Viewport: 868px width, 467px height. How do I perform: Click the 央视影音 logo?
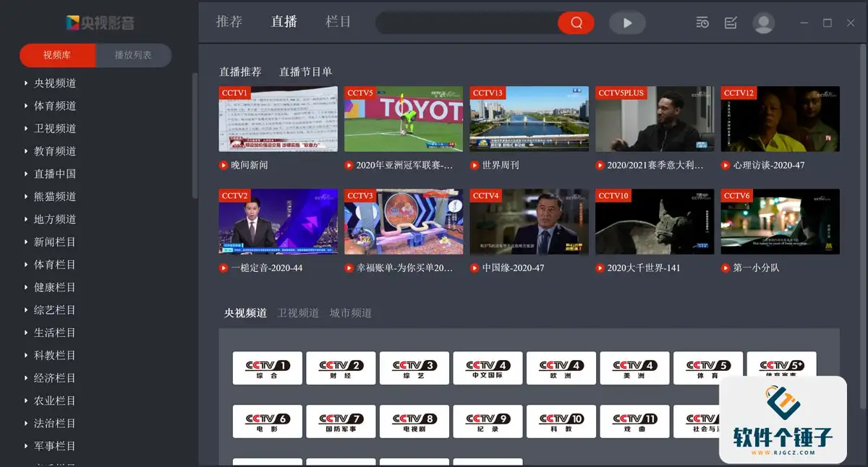100,22
